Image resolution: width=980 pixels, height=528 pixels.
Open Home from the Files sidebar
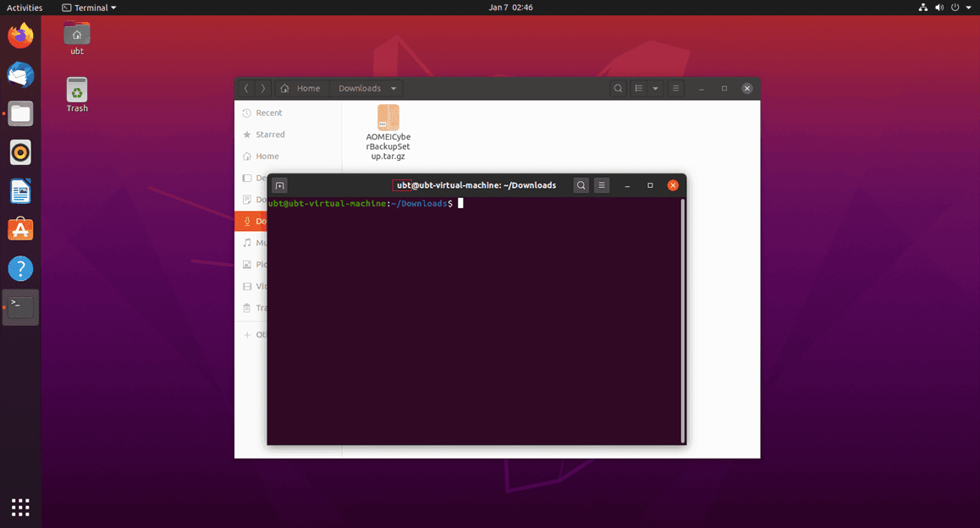click(267, 157)
